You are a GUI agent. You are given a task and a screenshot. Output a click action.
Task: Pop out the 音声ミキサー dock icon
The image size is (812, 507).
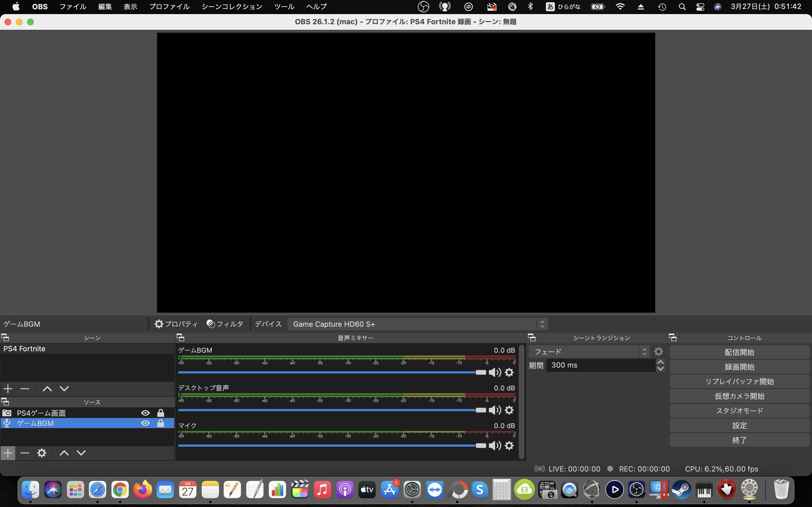point(180,337)
